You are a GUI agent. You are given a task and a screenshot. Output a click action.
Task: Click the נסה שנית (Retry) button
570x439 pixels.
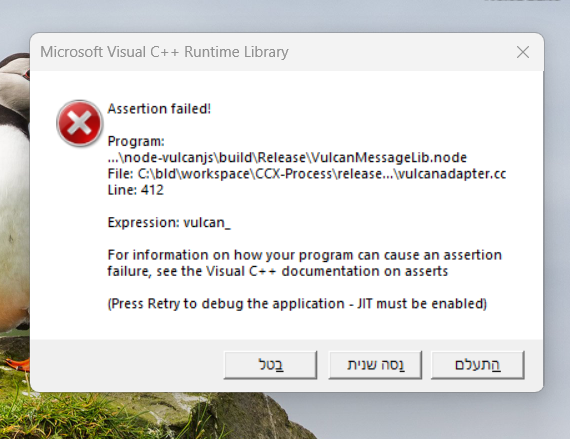click(x=375, y=365)
